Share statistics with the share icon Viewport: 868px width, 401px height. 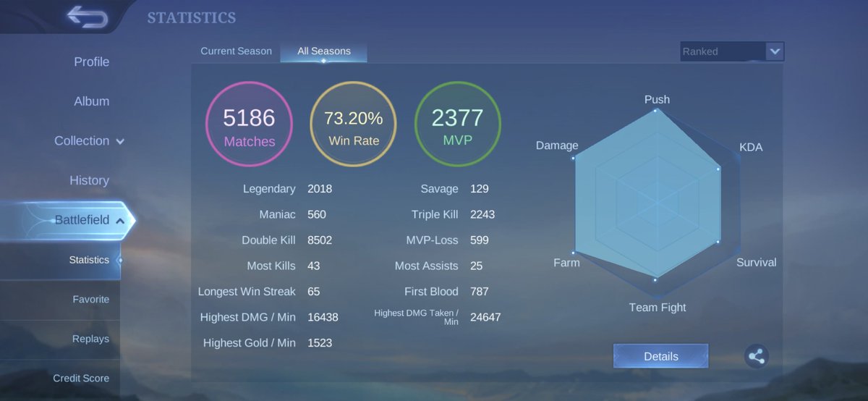[756, 356]
